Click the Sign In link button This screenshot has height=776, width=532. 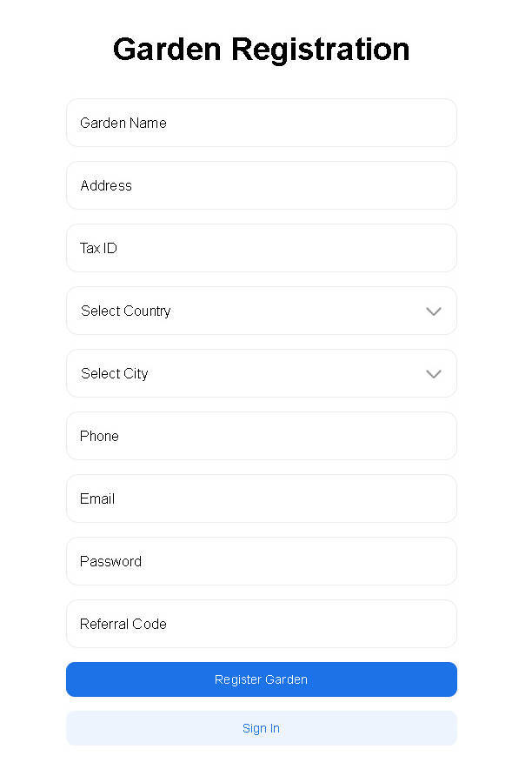261,728
